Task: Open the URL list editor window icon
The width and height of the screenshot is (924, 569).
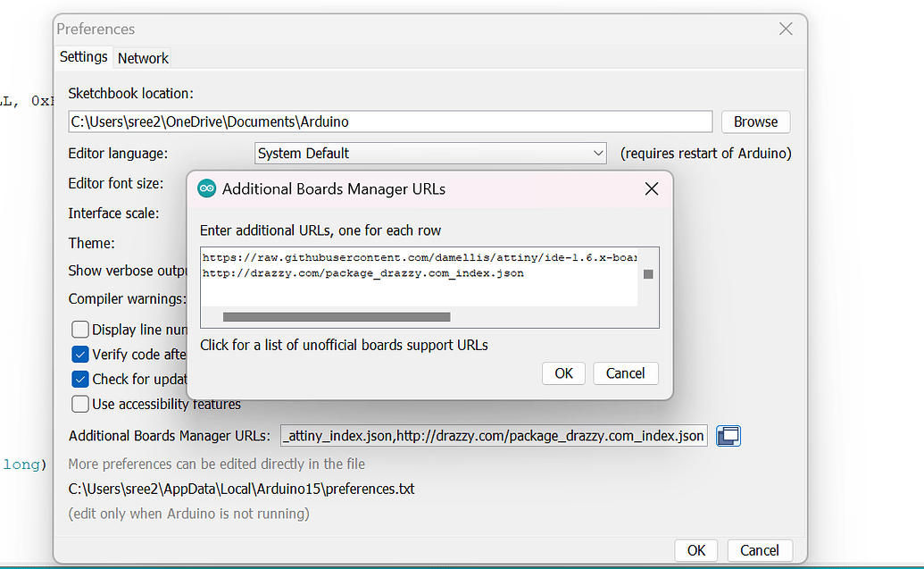Action: (x=728, y=436)
